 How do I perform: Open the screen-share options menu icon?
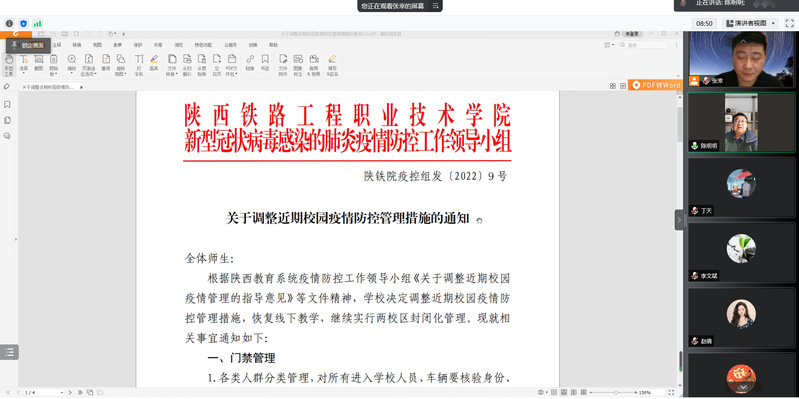(x=435, y=6)
